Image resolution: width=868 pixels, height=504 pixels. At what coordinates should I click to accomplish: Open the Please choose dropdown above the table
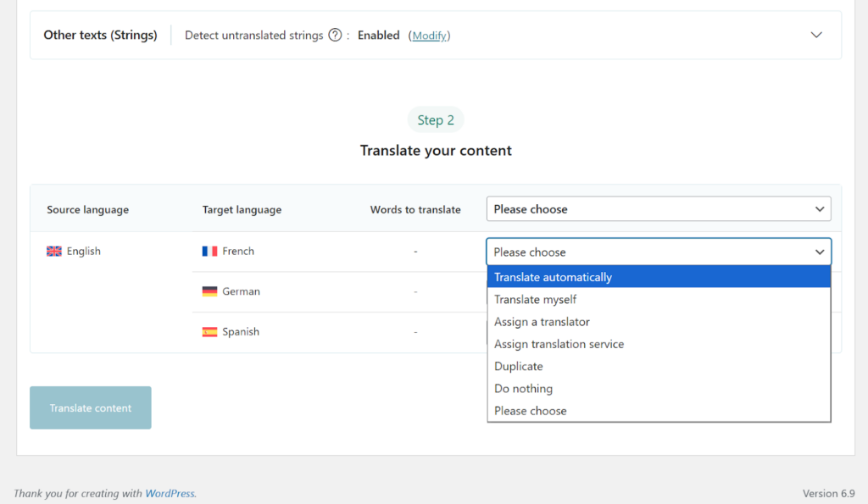659,208
